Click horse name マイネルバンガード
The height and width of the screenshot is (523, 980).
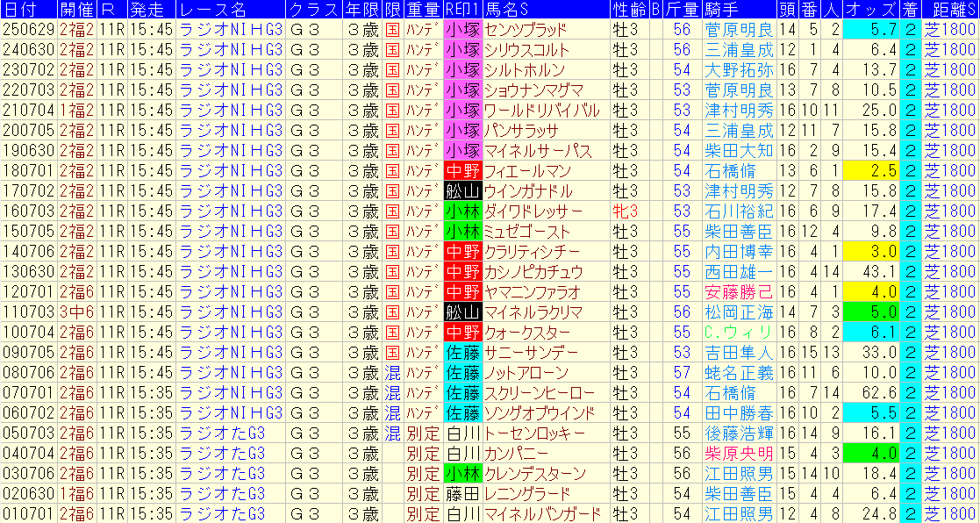542,514
